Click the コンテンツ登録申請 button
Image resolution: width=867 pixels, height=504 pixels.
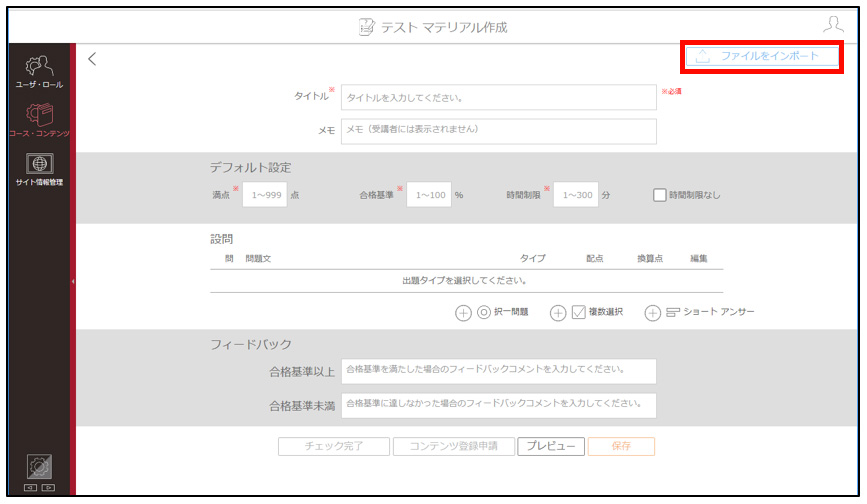click(x=454, y=447)
